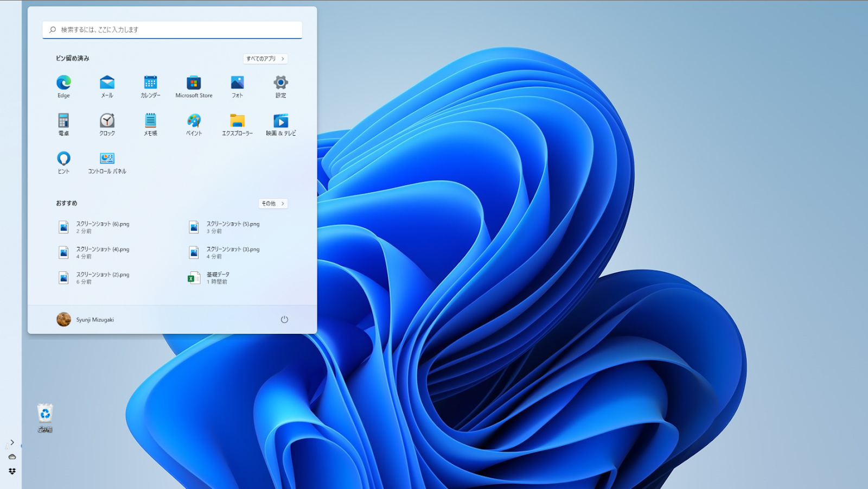Click the Excel icon beside 基礎データ
The height and width of the screenshot is (489, 868).
pyautogui.click(x=194, y=278)
